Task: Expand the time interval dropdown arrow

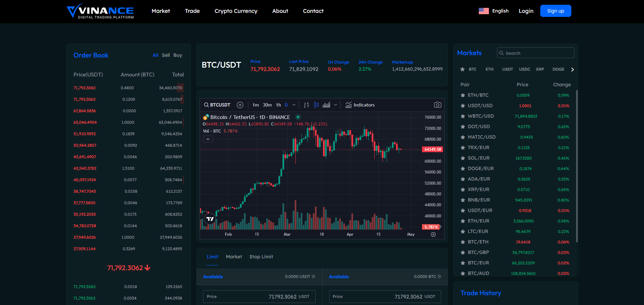Action: click(294, 105)
